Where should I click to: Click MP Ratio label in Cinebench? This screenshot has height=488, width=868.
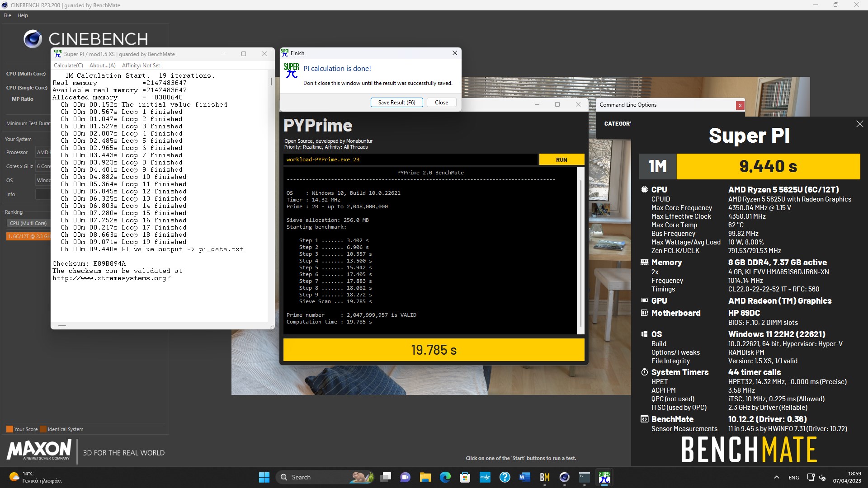[23, 99]
